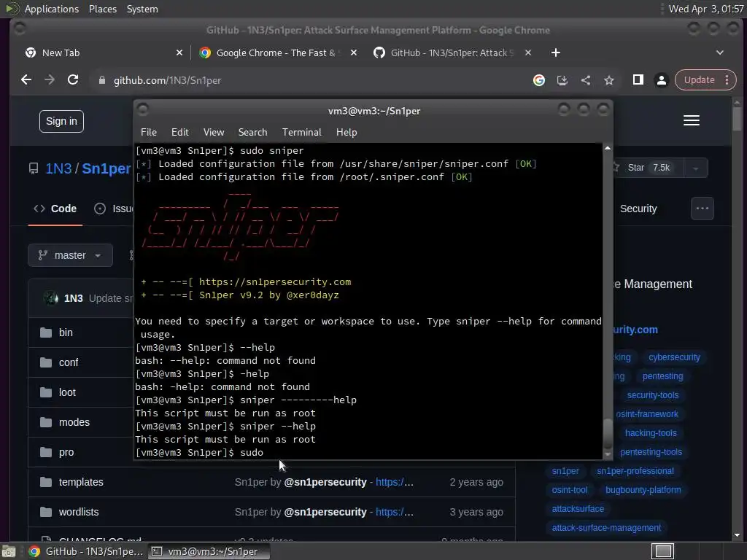The image size is (747, 560).
Task: Open the repository three-dots overflow menu
Action: point(703,208)
